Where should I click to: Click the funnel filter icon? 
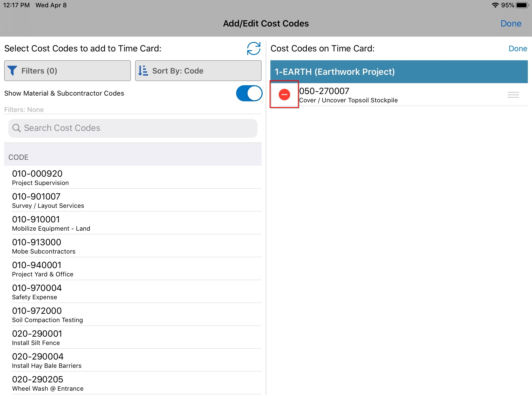(12, 71)
